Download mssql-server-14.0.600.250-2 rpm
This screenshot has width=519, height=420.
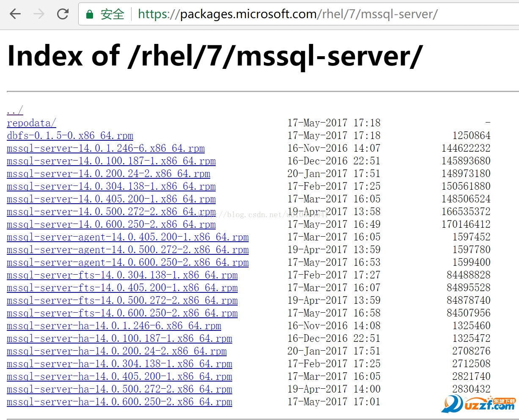111,224
